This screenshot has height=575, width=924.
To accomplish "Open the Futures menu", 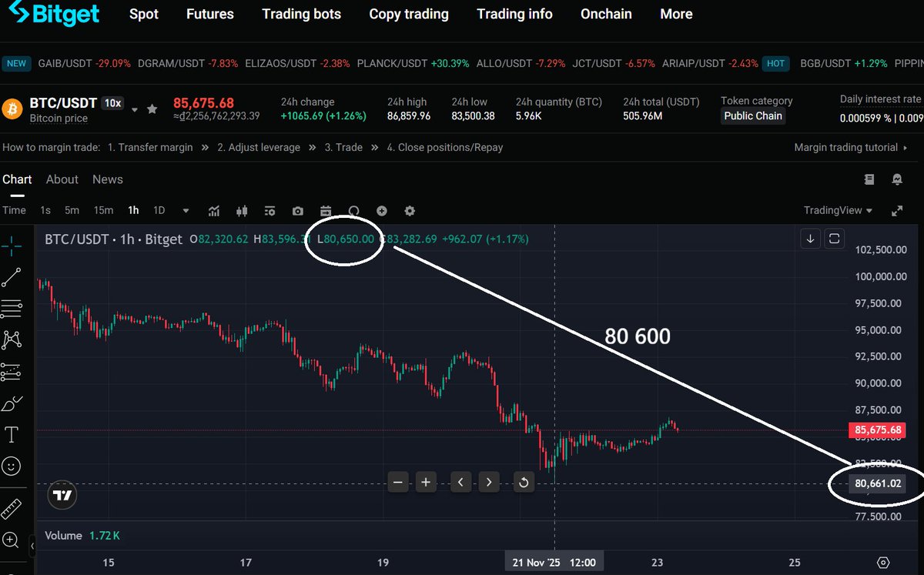I will (210, 14).
